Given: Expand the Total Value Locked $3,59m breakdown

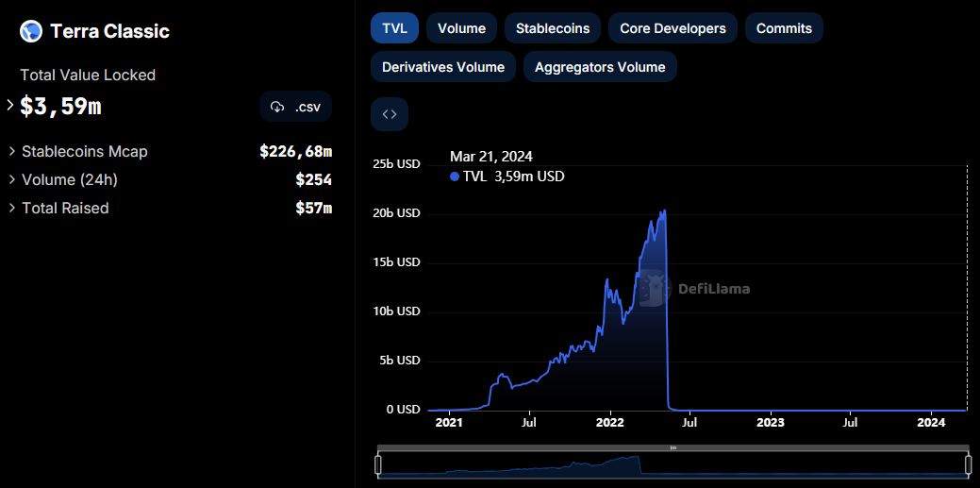Looking at the screenshot, I should (x=10, y=105).
